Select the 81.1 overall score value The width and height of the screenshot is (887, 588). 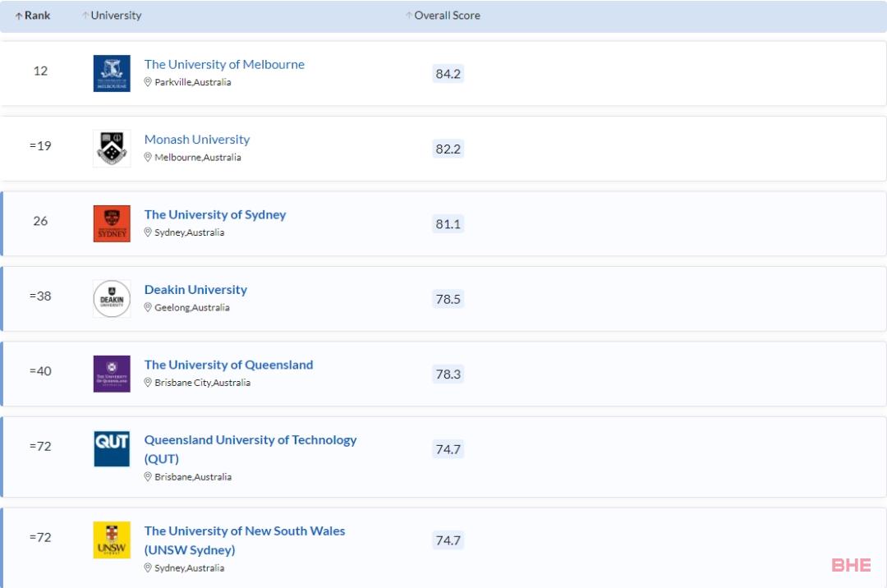[448, 224]
